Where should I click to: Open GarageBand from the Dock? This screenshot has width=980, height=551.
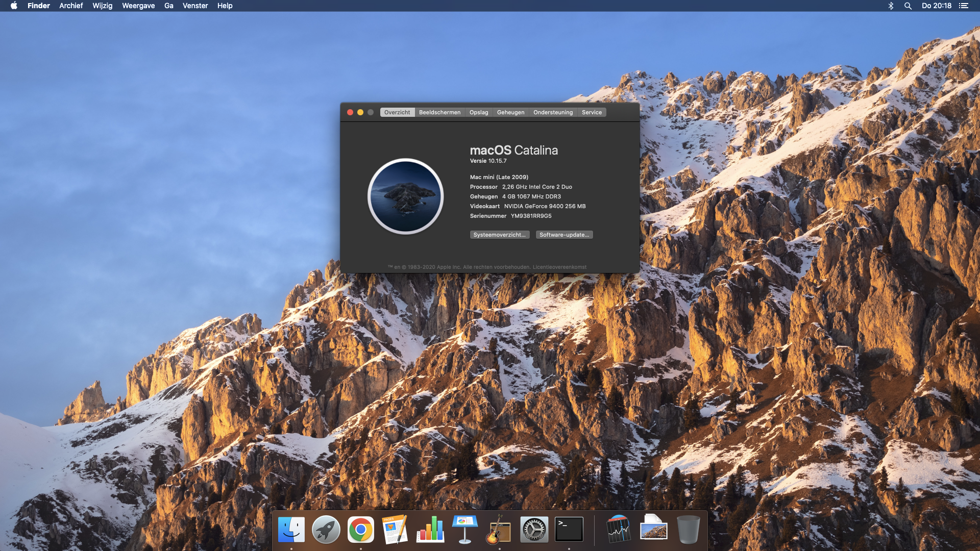coord(499,530)
